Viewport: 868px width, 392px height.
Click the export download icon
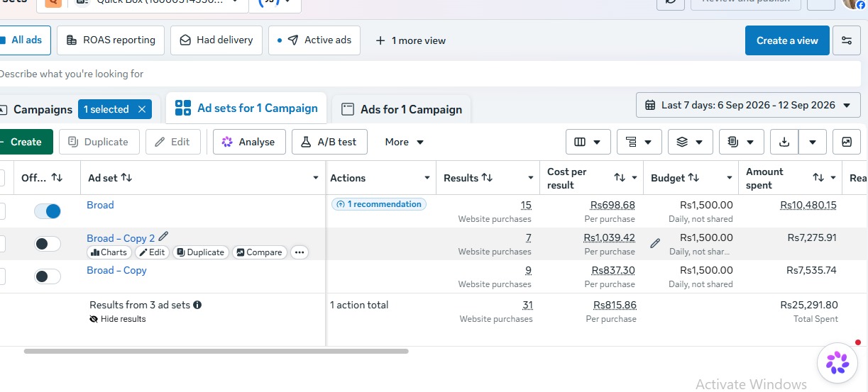click(784, 142)
